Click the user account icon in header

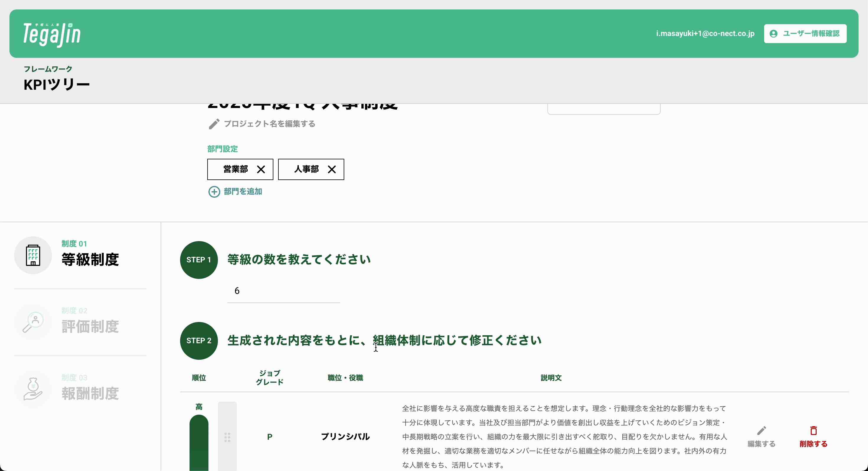point(773,34)
